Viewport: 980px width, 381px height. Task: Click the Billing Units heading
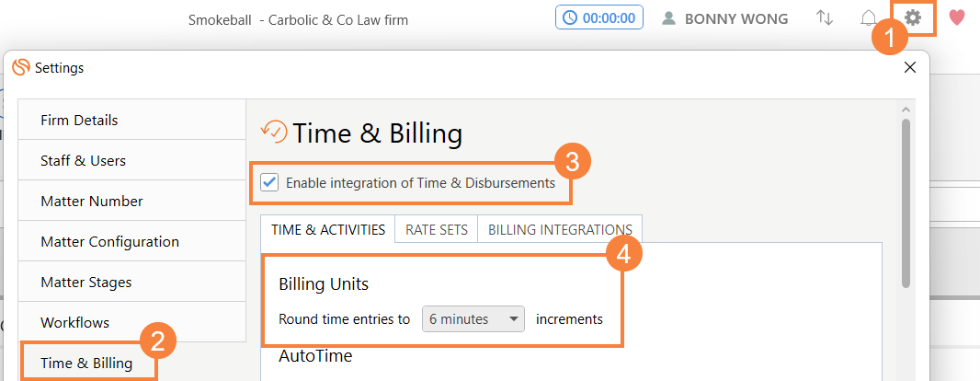point(324,284)
